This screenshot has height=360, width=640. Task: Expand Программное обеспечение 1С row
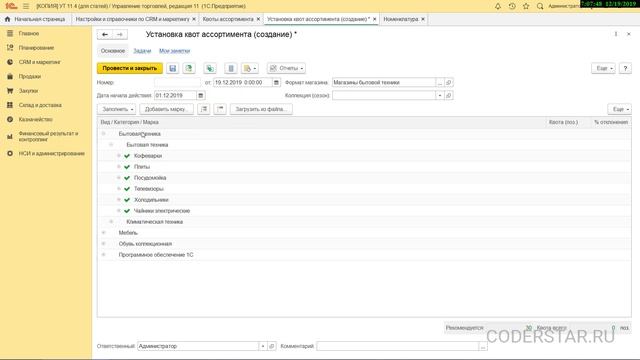click(x=103, y=255)
